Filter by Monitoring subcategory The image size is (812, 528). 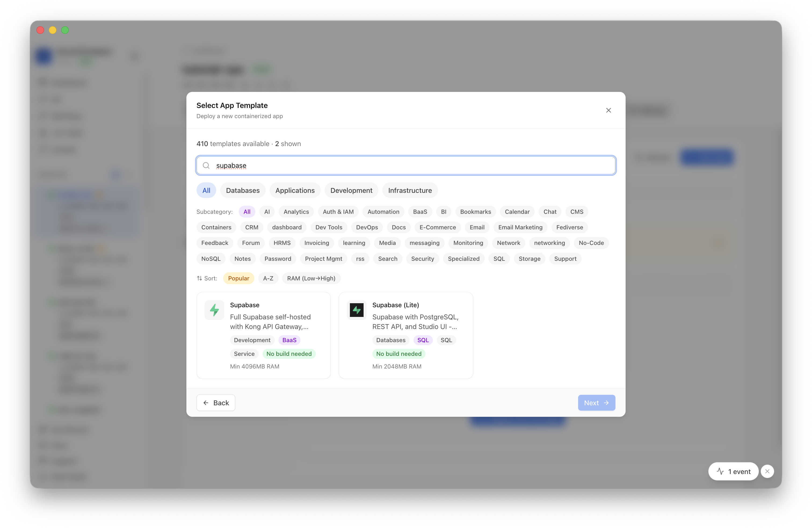pyautogui.click(x=468, y=243)
